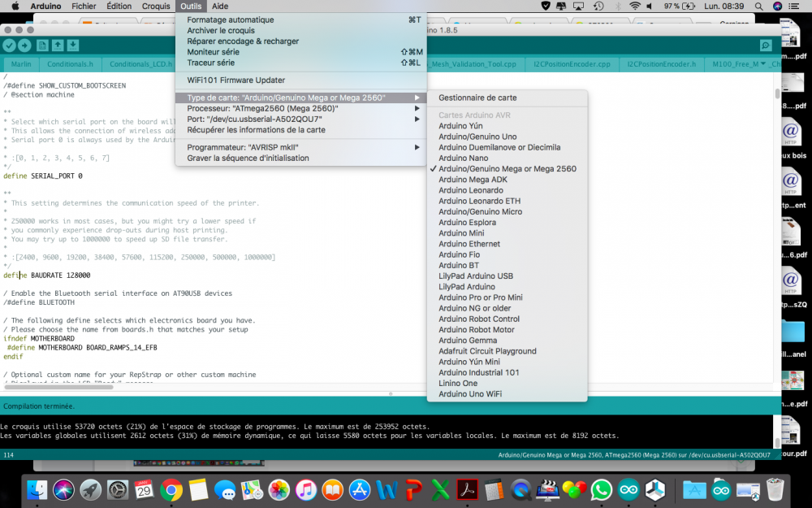Viewport: 812px width, 508px height.
Task: Switch to the I2CPositionEncoder.cpp tab
Action: pyautogui.click(x=572, y=64)
